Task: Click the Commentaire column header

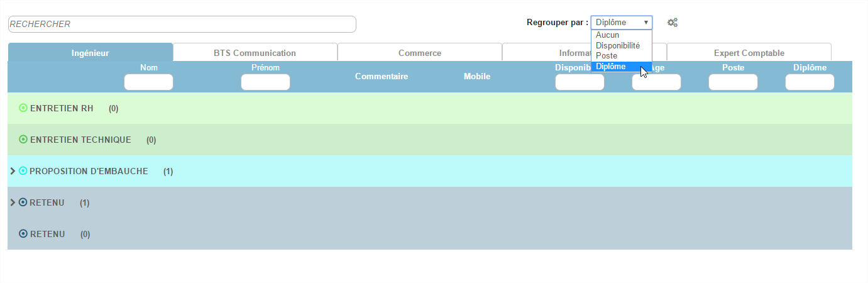Action: coord(381,77)
